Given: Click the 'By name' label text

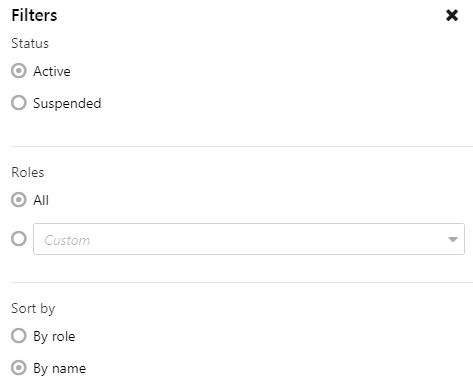Looking at the screenshot, I should pyautogui.click(x=59, y=369).
